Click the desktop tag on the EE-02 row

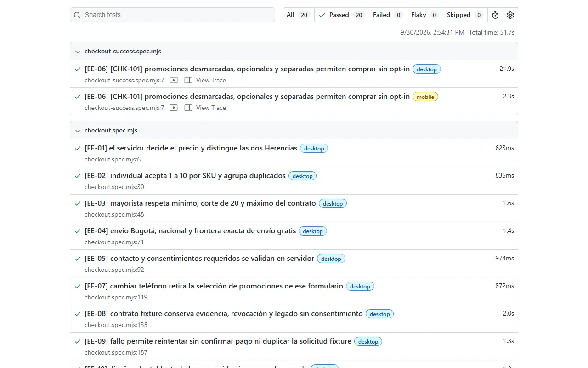(x=303, y=176)
